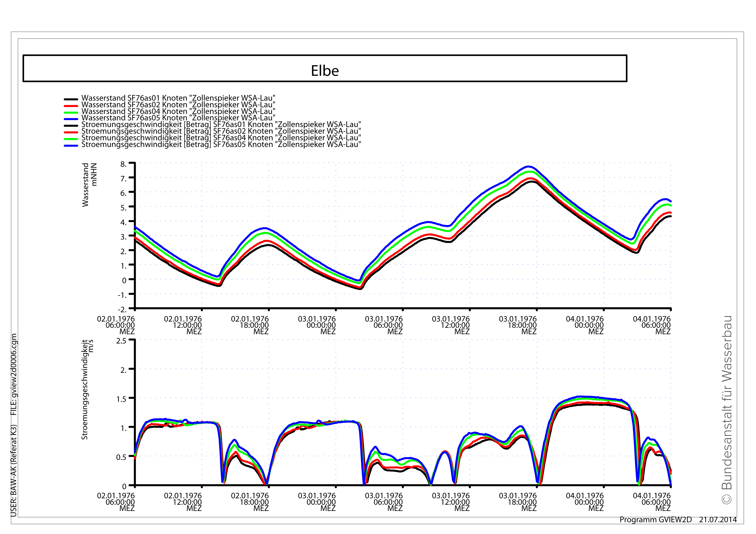Click the green Wasserstand SF76as04 legend line

pos(71,112)
